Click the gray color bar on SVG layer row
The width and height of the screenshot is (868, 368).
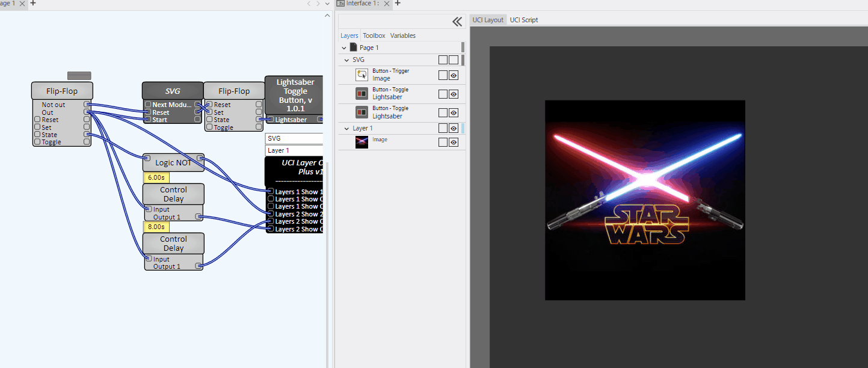pos(463,60)
